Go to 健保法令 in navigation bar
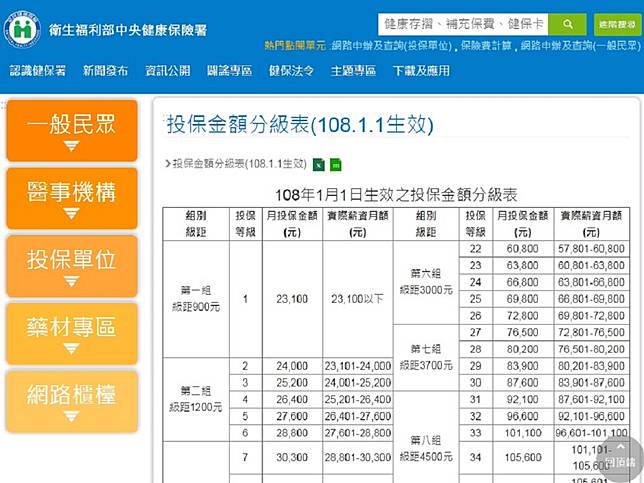The image size is (644, 483). [x=291, y=71]
